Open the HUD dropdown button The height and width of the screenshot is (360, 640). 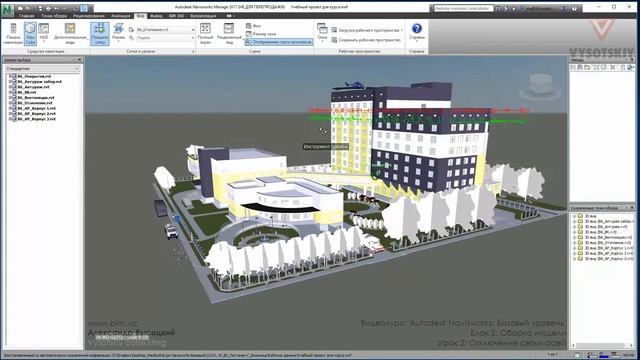(x=44, y=33)
